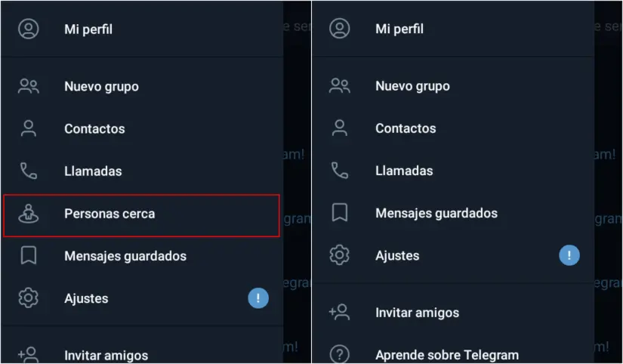Open Contactos in the right menu
Viewport: 623px width, 364px height.
[406, 128]
